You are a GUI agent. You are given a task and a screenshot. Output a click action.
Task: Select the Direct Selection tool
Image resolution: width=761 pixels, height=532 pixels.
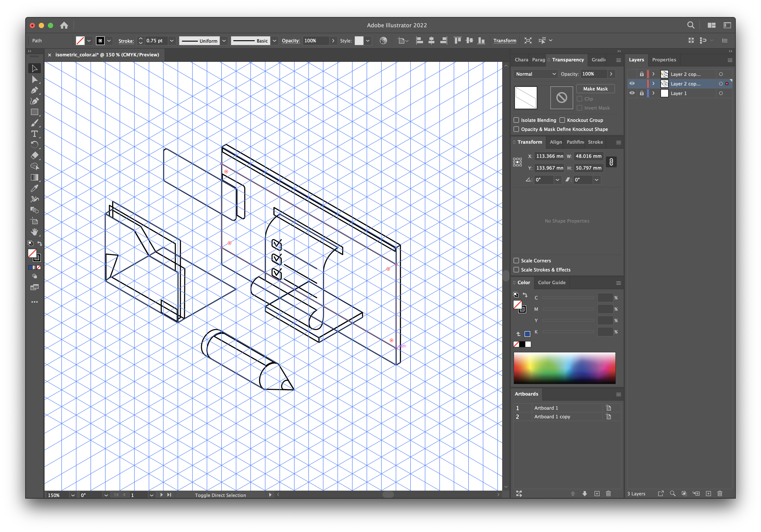click(35, 79)
